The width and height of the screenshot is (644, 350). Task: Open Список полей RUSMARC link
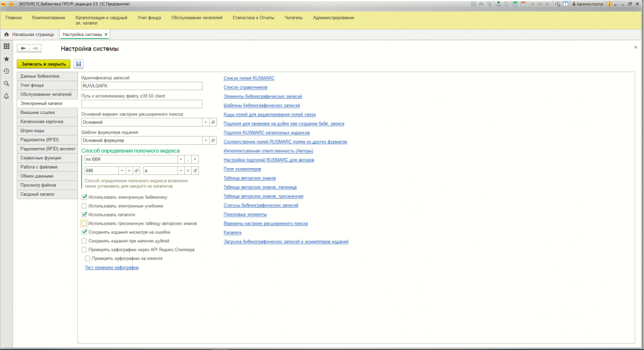249,78
